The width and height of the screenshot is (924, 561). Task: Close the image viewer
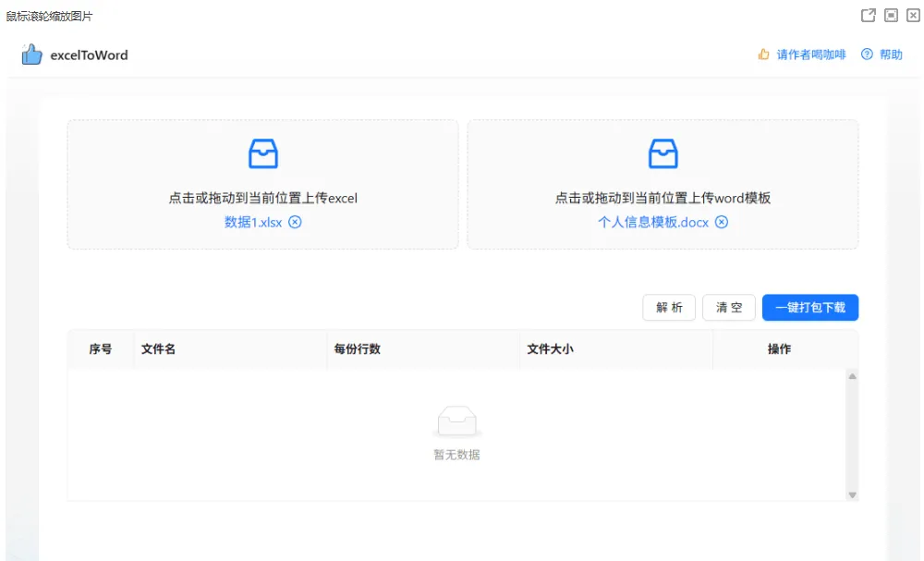[914, 16]
